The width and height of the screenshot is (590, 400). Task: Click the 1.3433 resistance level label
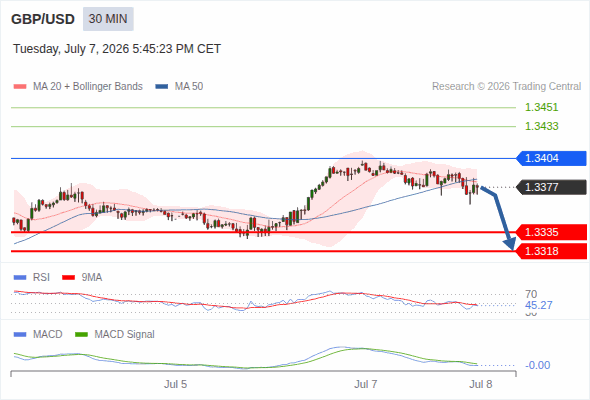coord(541,126)
